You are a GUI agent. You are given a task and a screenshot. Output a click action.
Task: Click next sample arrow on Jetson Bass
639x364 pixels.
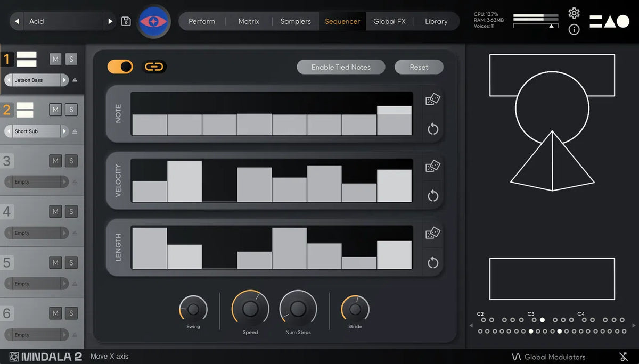click(x=64, y=80)
